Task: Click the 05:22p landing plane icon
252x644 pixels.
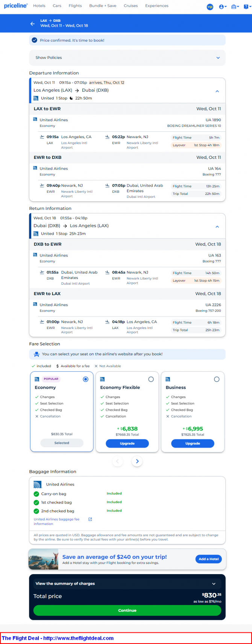Action: pos(108,137)
